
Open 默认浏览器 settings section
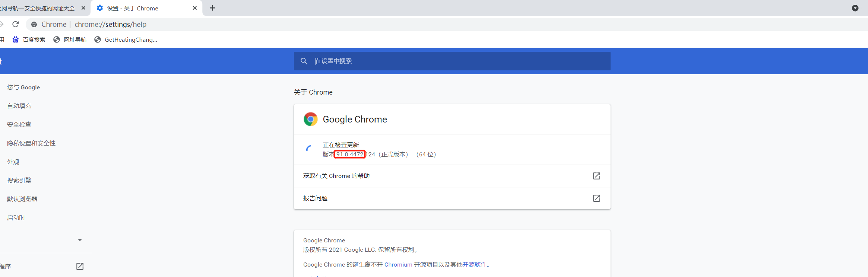coord(22,199)
